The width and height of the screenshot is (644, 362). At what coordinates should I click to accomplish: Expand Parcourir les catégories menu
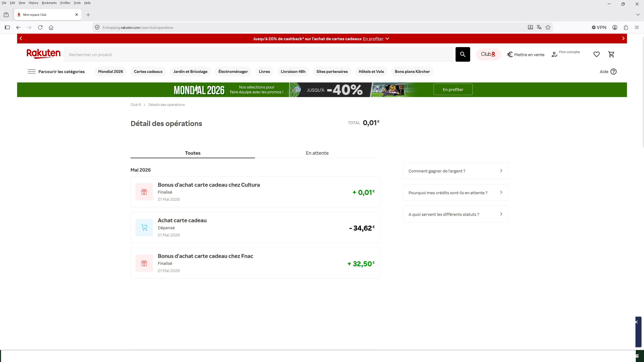click(x=62, y=72)
